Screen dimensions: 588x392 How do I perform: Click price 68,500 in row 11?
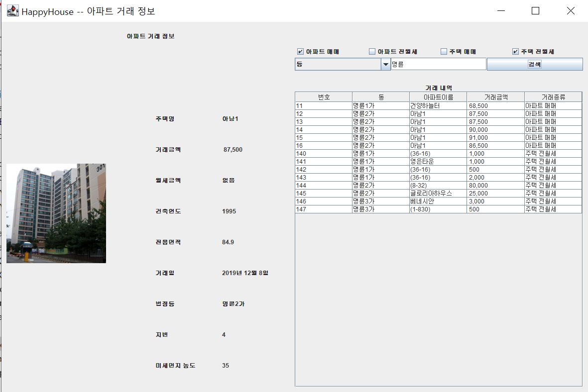point(478,105)
